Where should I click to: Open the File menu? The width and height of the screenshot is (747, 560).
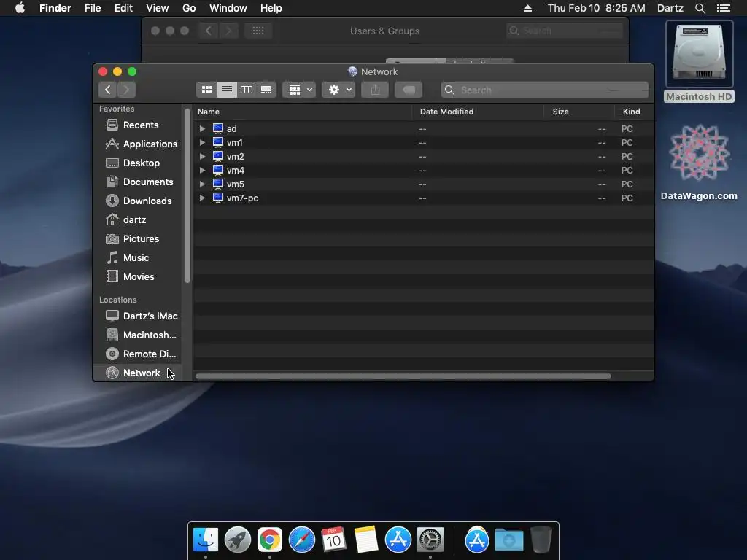(93, 8)
